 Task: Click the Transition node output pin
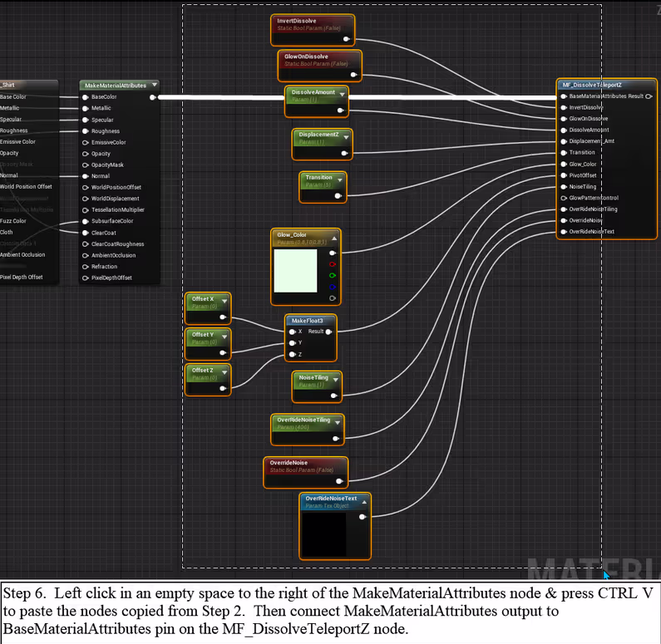click(x=338, y=196)
